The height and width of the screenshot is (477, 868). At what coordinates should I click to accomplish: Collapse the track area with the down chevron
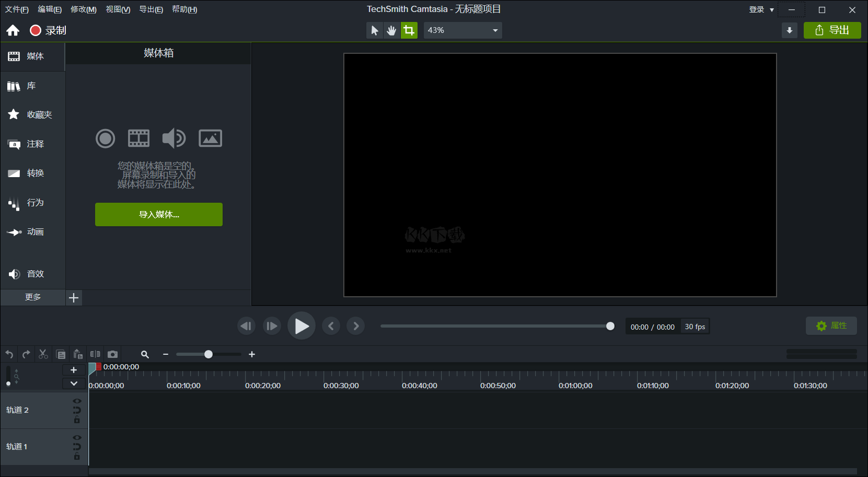(74, 383)
